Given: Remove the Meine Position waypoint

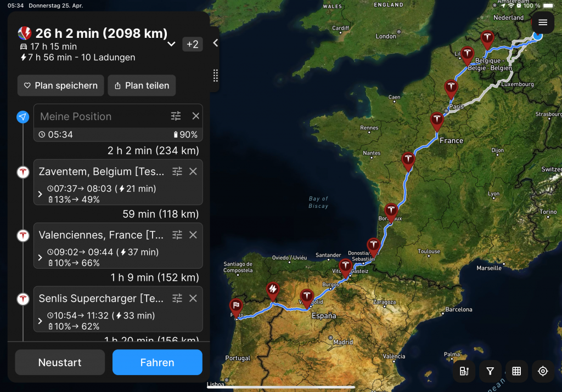Looking at the screenshot, I should (x=196, y=116).
